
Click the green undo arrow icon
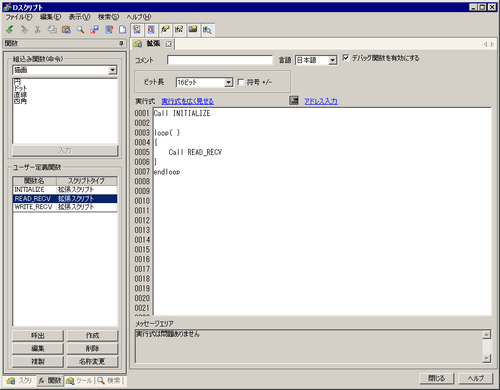coord(10,30)
